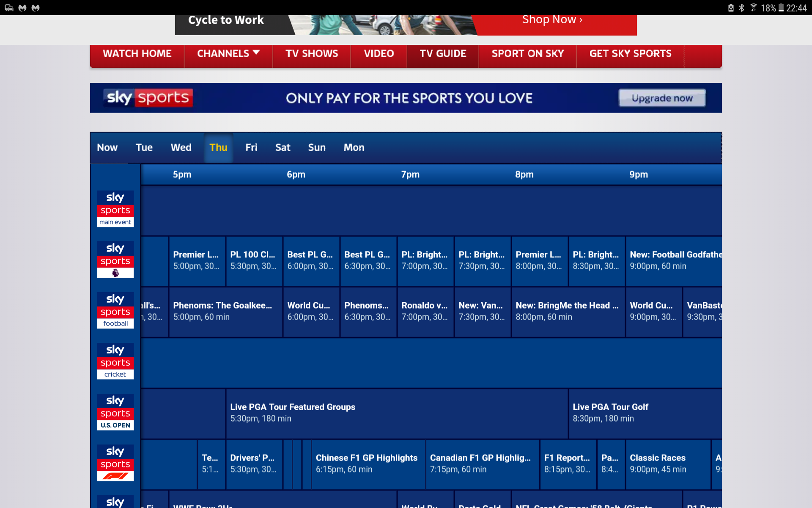Open Ronaldo v... 7:00pm listing

pos(425,312)
